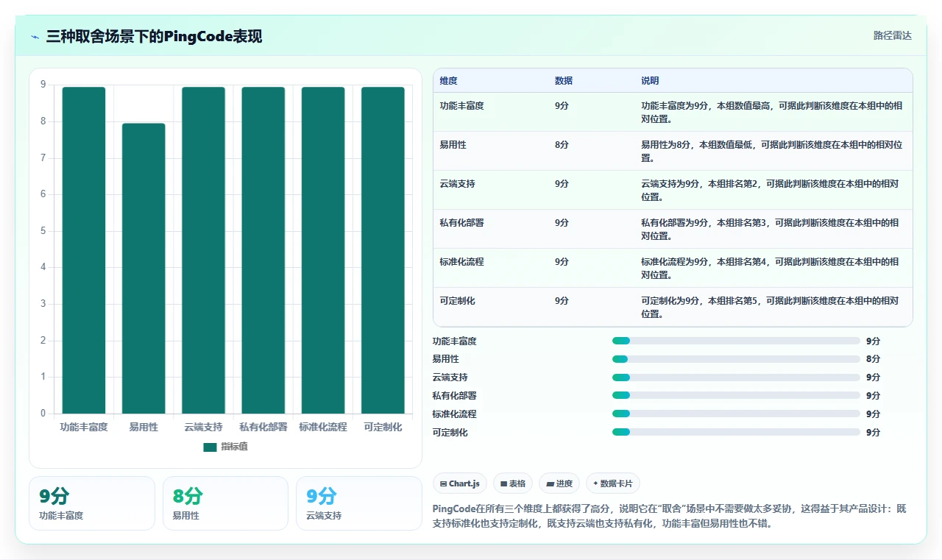Click the 标准化流程 progress bar
942x560 pixels.
click(736, 414)
